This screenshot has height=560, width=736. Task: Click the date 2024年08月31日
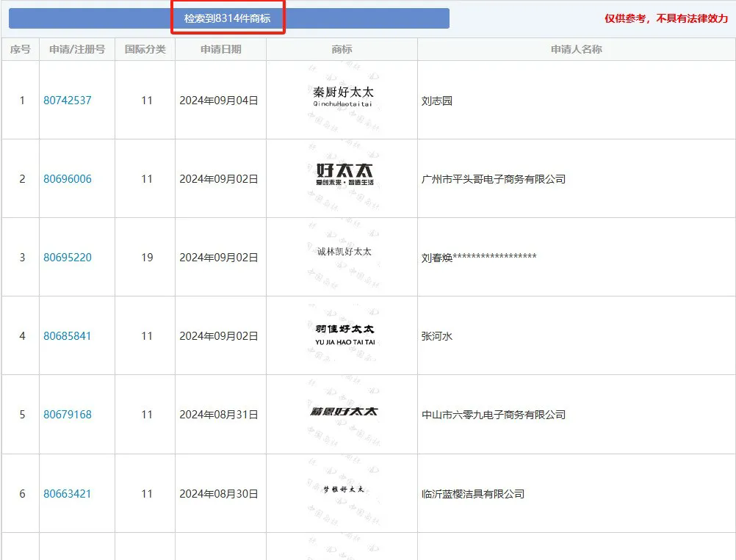(x=219, y=415)
